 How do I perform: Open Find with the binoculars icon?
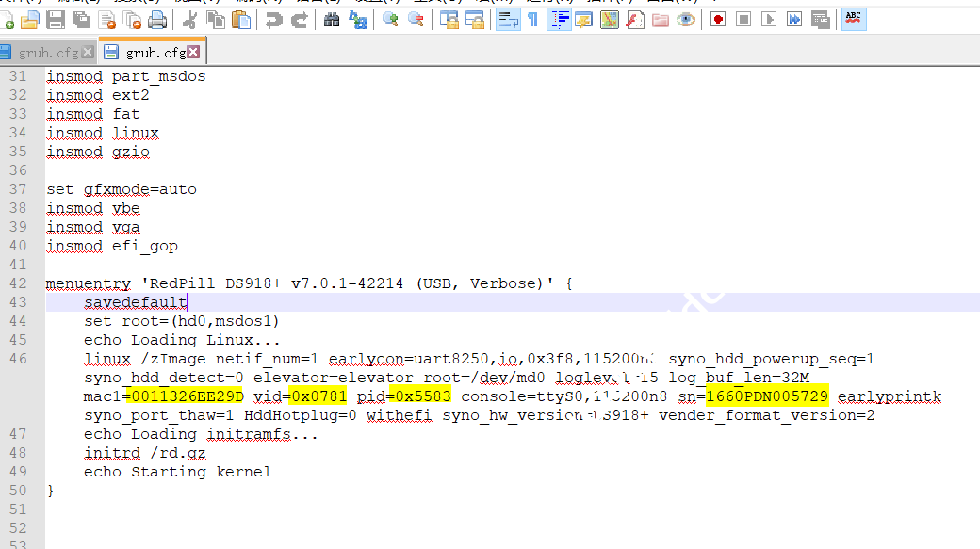pos(332,19)
